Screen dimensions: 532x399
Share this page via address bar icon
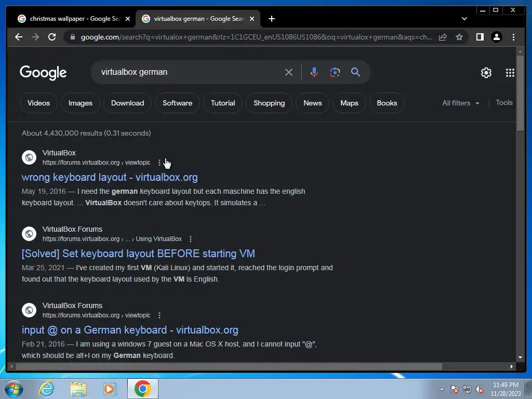pyautogui.click(x=443, y=37)
